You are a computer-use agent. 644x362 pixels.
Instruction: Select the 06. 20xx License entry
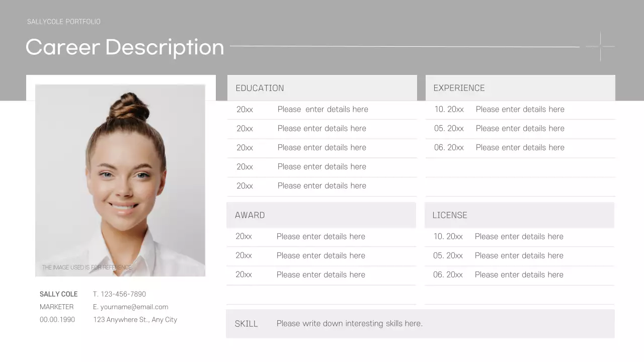point(448,275)
